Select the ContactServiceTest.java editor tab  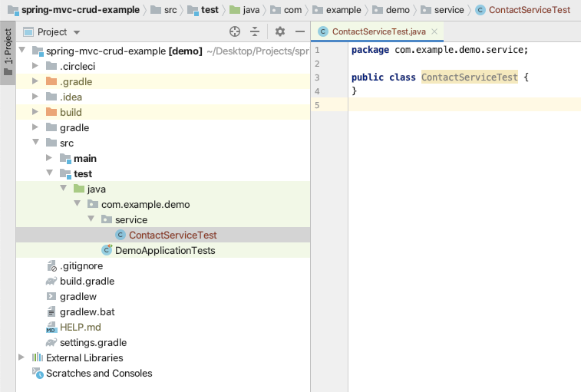coord(373,32)
